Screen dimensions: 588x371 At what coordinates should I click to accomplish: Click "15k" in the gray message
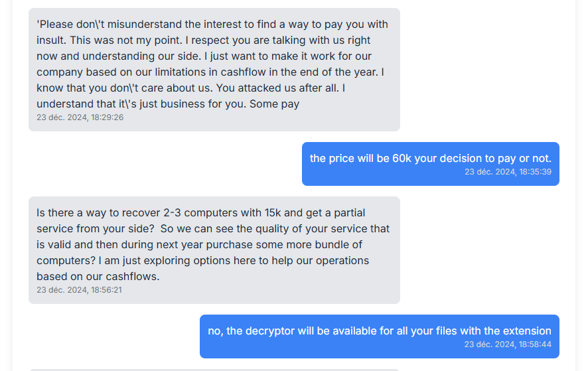[272, 213]
